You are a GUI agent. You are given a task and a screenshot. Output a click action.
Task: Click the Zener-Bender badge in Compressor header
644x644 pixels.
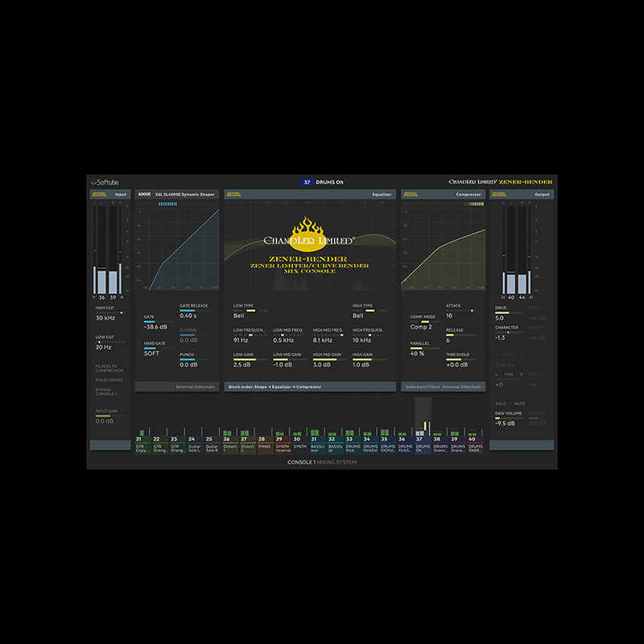click(411, 194)
